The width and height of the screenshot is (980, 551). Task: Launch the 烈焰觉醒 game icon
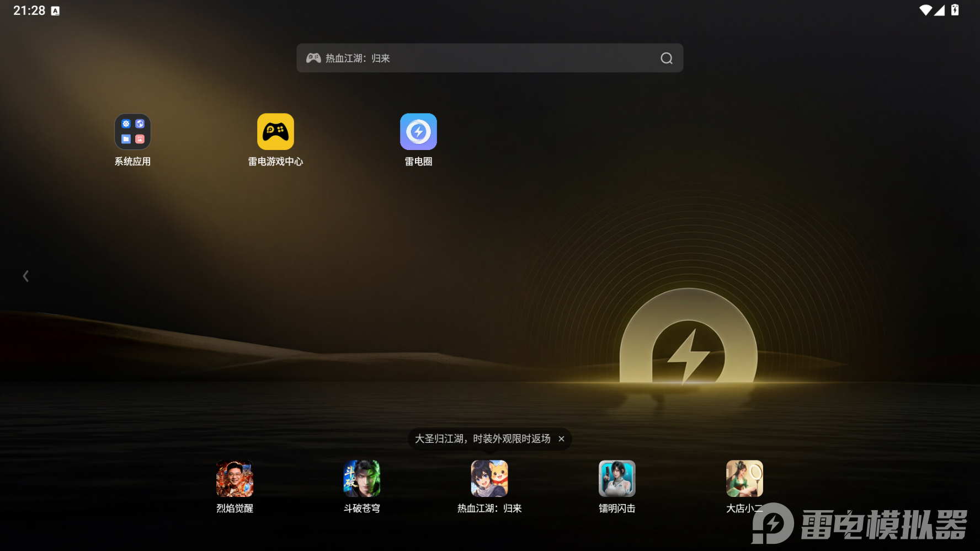(235, 479)
